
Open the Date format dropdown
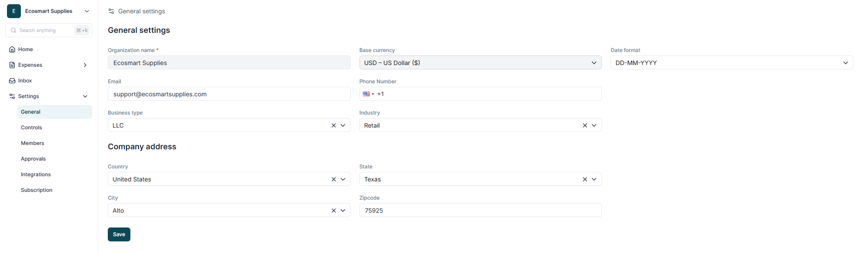(731, 63)
